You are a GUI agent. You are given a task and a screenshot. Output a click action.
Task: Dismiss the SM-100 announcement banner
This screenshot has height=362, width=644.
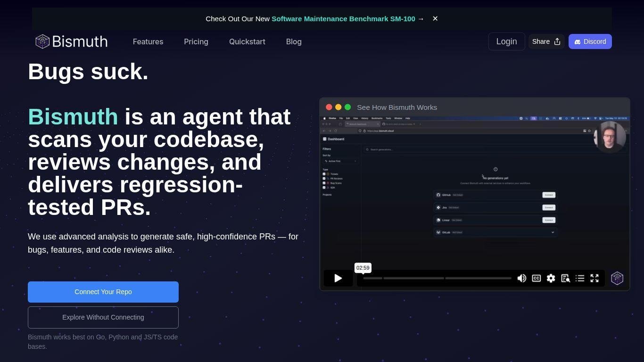[x=435, y=18]
